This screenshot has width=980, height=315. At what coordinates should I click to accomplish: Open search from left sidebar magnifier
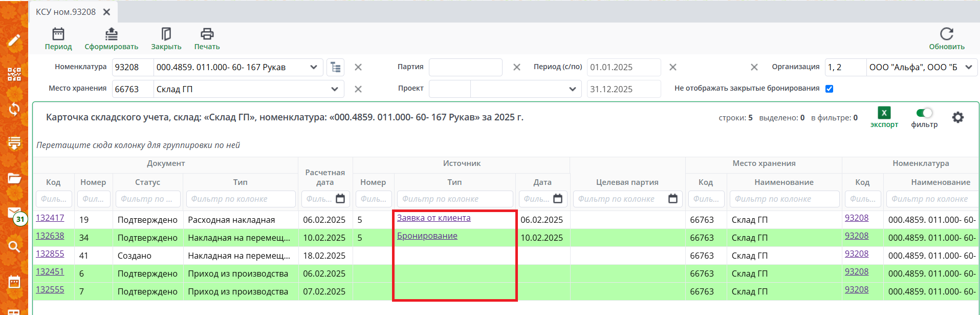pos(14,247)
